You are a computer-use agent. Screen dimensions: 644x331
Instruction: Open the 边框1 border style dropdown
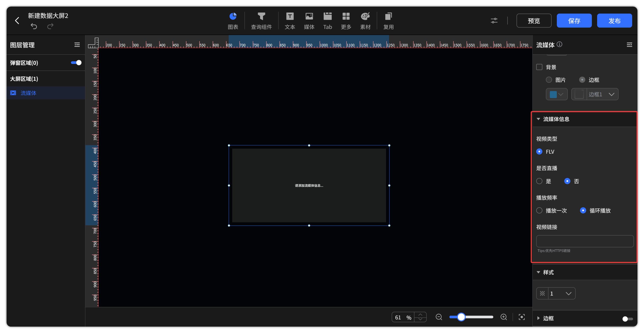(595, 94)
